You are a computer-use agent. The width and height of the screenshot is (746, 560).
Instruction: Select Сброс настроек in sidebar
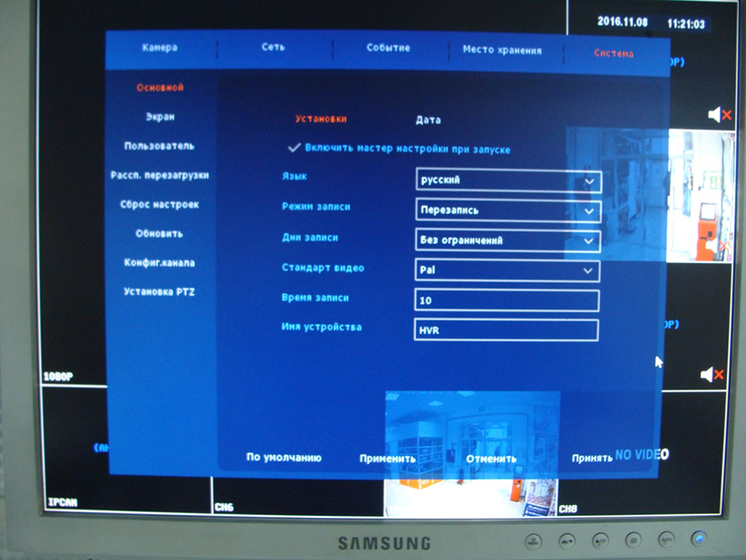(x=160, y=205)
